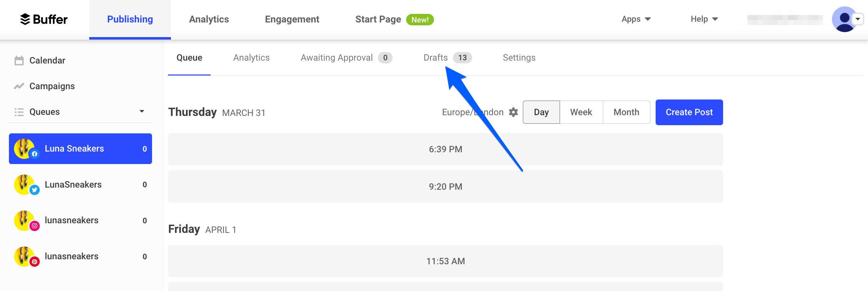Click the Queues list icon
The width and height of the screenshot is (868, 291).
(19, 112)
